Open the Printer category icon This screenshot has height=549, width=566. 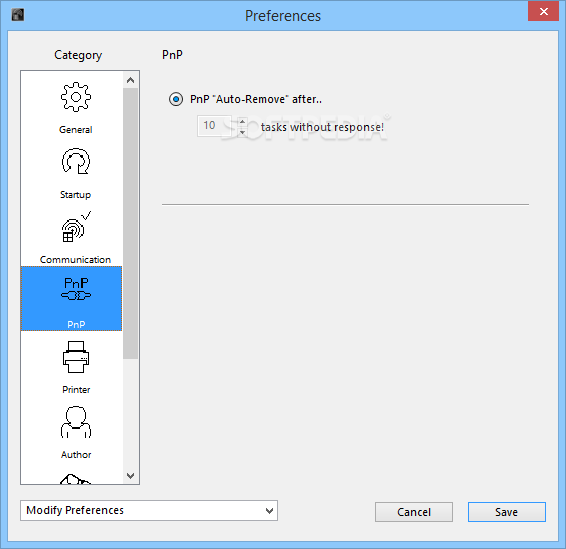75,357
